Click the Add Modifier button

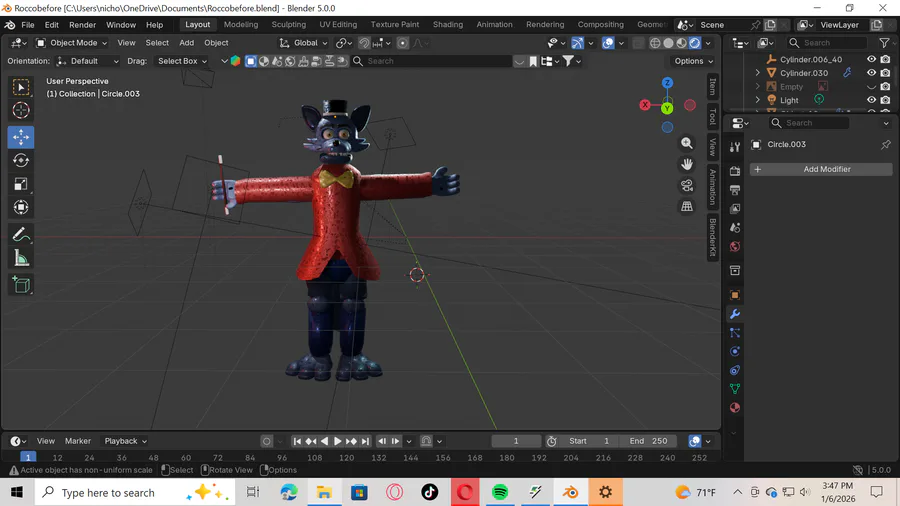[x=821, y=169]
